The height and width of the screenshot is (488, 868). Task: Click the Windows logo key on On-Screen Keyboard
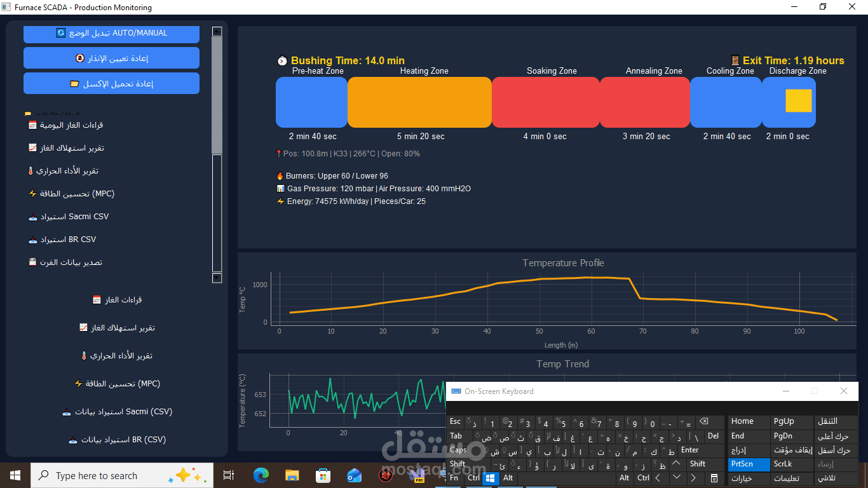point(491,478)
